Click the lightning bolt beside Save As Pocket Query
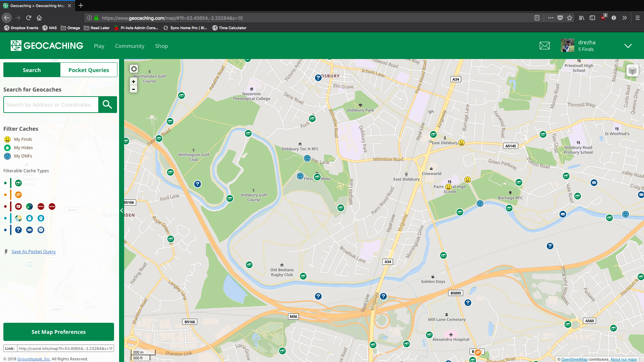The height and width of the screenshot is (362, 644). [6, 252]
